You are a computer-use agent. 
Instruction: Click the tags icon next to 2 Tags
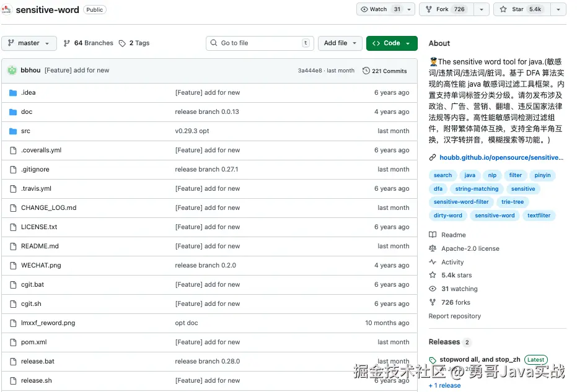point(123,43)
